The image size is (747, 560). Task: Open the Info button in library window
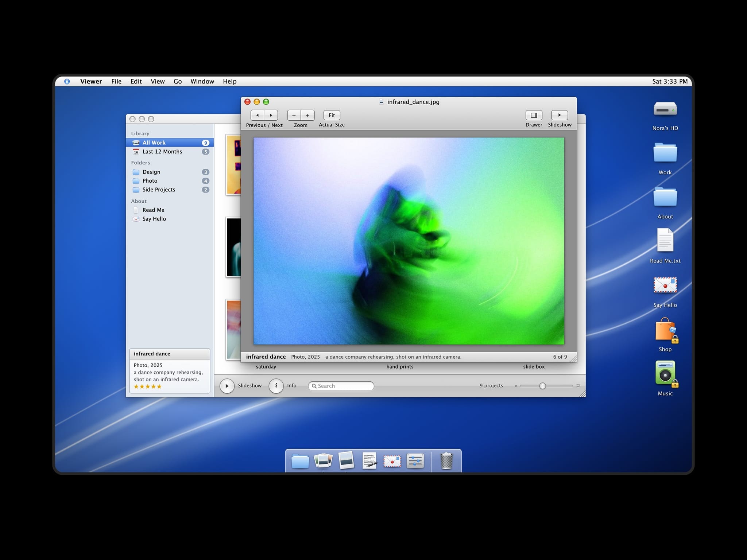[276, 386]
